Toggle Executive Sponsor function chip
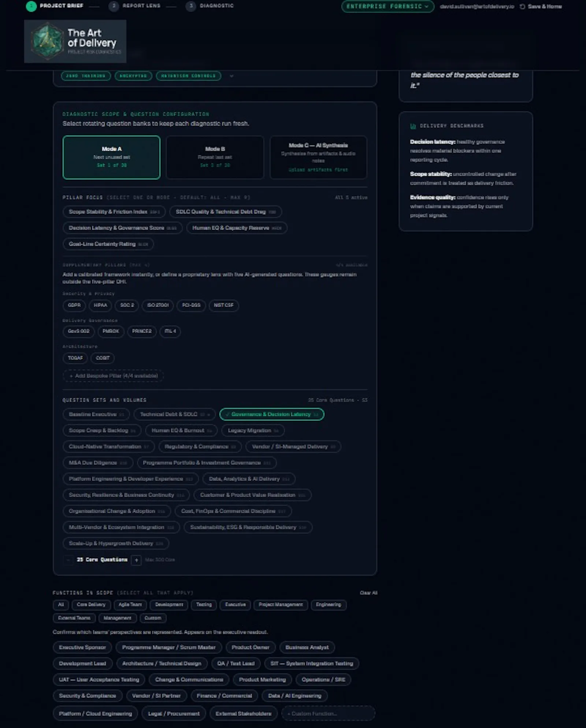 pos(82,648)
